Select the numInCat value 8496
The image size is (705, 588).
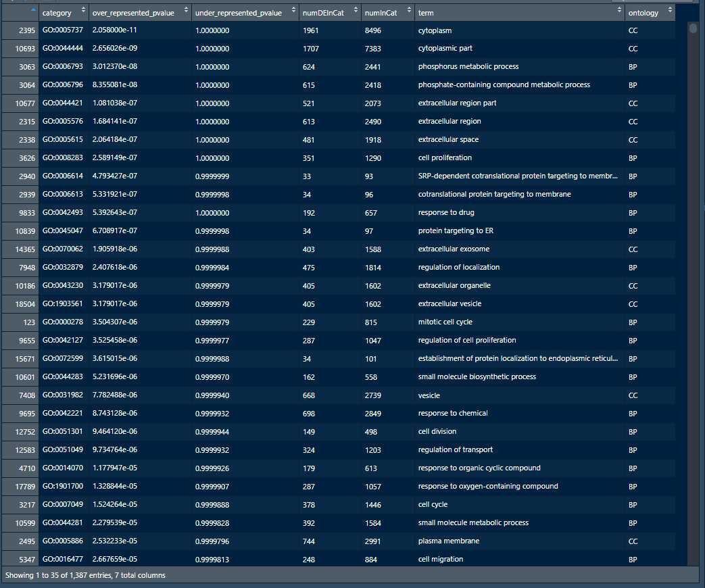click(372, 30)
